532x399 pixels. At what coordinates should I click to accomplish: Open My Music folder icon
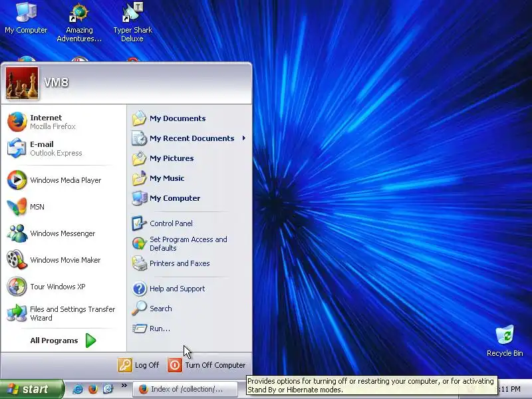click(x=139, y=178)
